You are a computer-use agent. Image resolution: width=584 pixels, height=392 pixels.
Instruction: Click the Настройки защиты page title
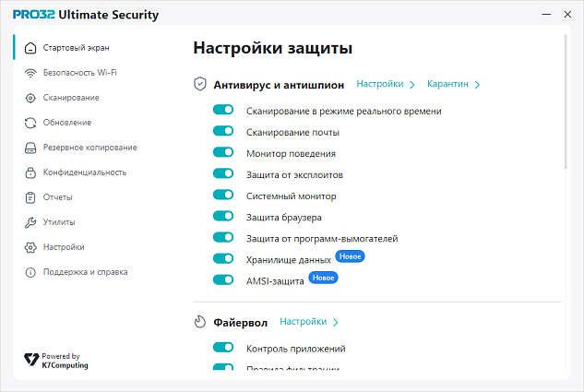click(273, 48)
